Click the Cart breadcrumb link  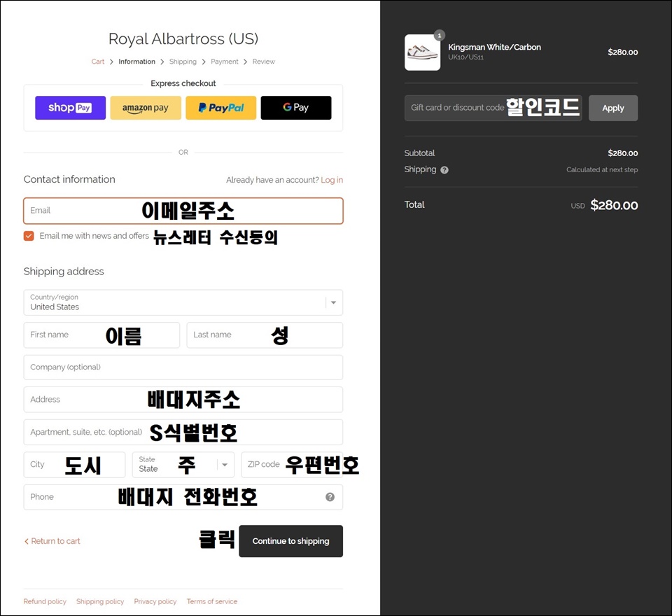[98, 62]
